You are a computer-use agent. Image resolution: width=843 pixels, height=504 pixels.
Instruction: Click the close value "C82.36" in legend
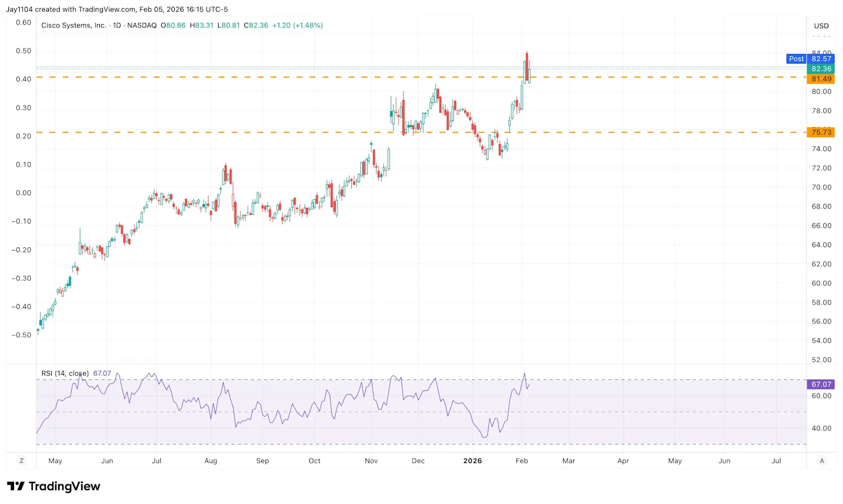click(x=256, y=25)
